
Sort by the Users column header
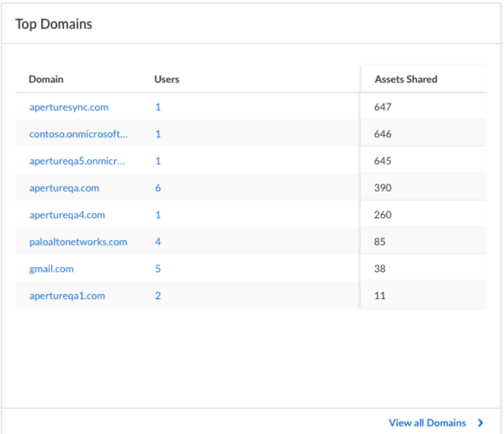point(166,79)
